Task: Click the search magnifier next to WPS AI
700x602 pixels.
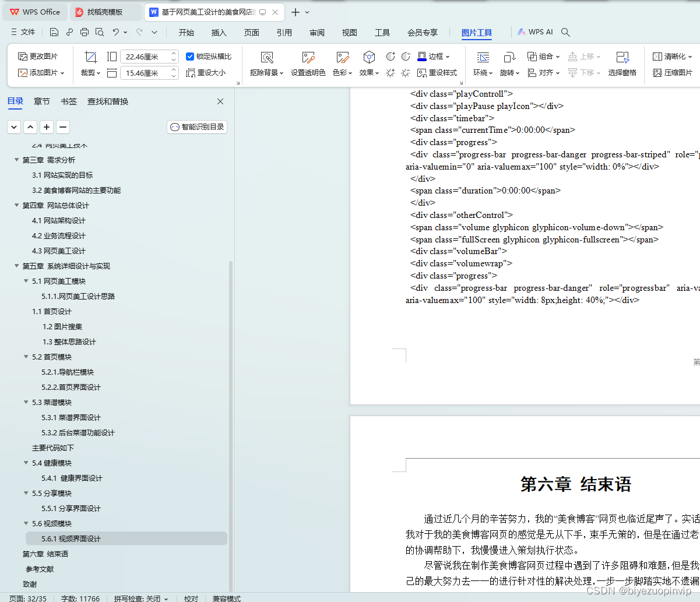Action: pos(565,33)
